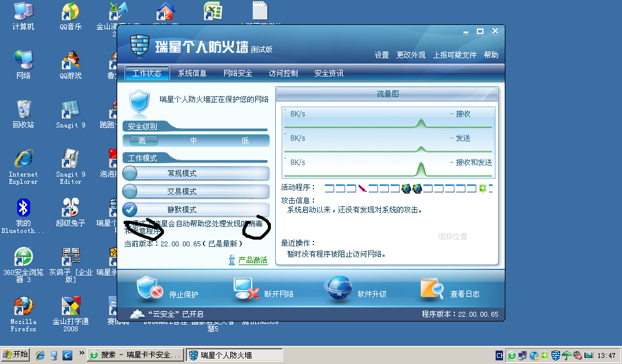Image resolution: width=622 pixels, height=364 pixels.
Task: Select the Snagit 9 desktop shortcut
Action: pos(70,114)
